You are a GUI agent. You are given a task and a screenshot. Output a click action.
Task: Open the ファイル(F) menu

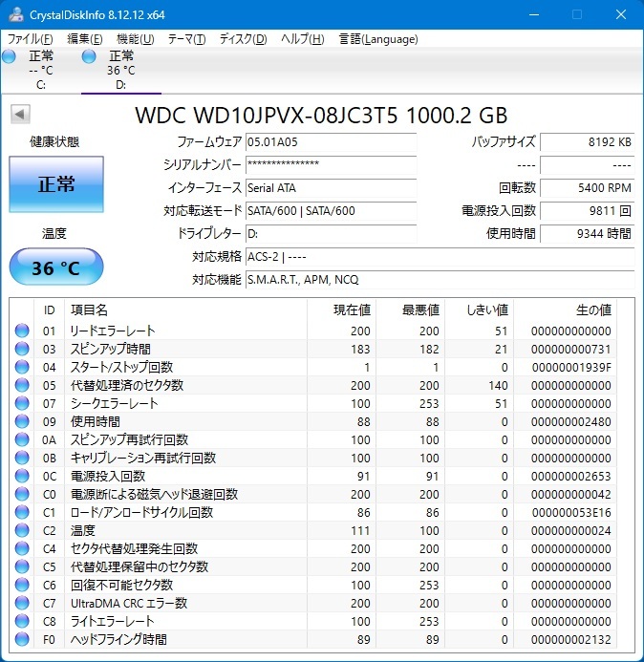tap(30, 39)
